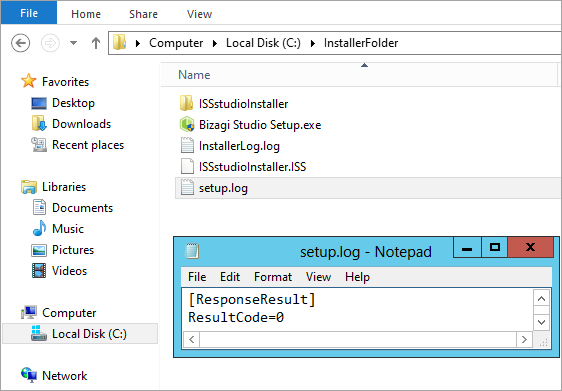Select Favorites in navigation pane
This screenshot has width=562, height=391.
pyautogui.click(x=65, y=82)
